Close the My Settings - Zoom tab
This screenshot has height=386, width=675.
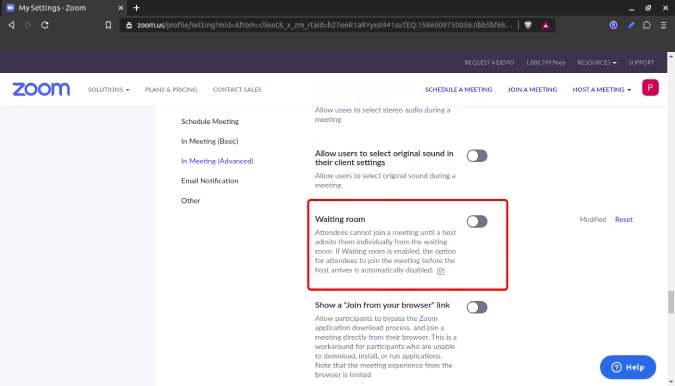(121, 8)
